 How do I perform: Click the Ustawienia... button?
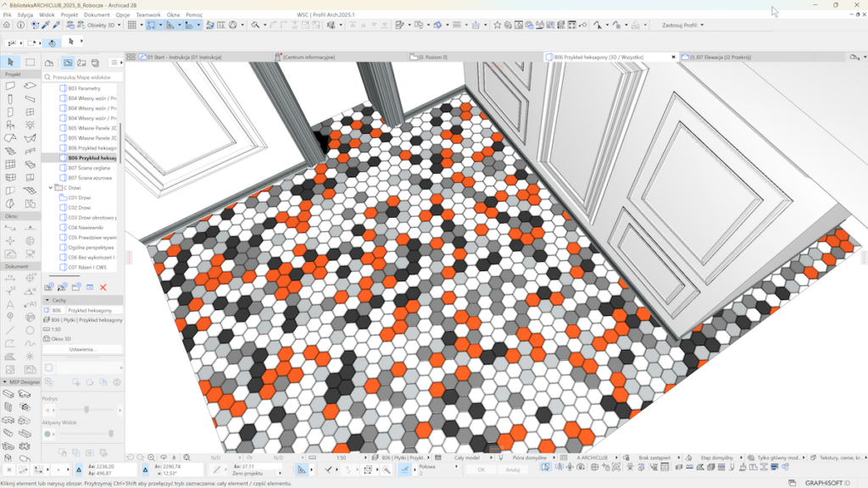coord(82,349)
